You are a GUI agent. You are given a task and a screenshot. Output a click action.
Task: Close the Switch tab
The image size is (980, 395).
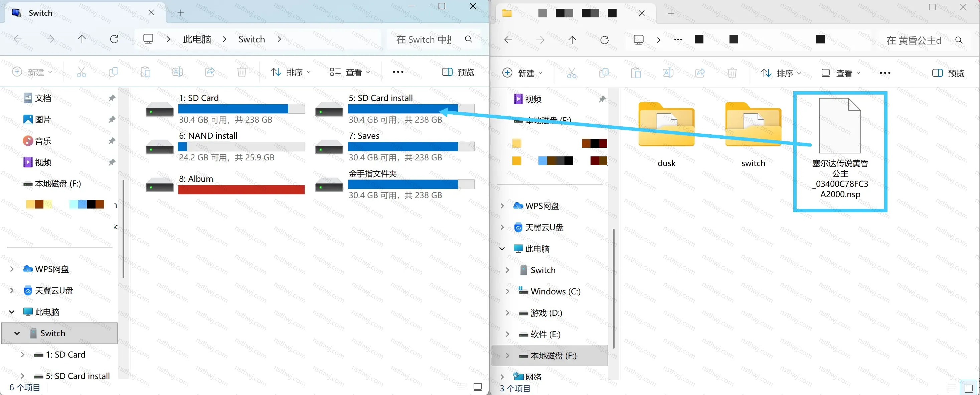tap(151, 13)
